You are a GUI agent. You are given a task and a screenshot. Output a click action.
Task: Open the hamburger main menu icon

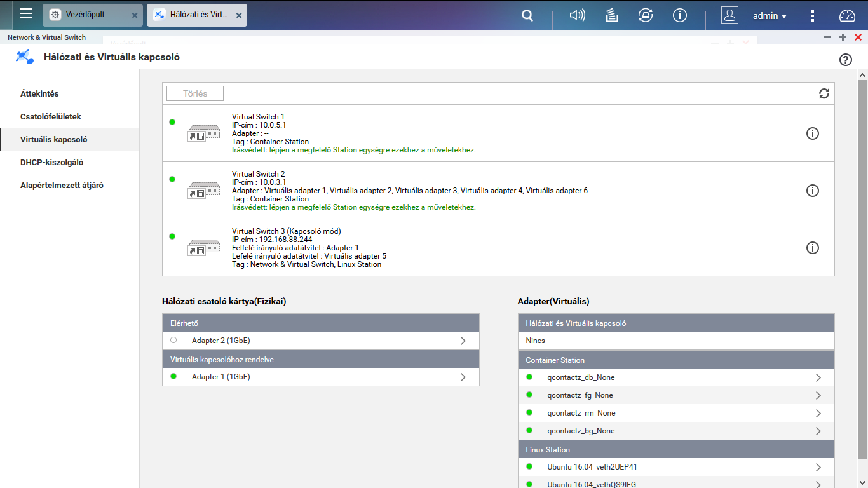(26, 15)
